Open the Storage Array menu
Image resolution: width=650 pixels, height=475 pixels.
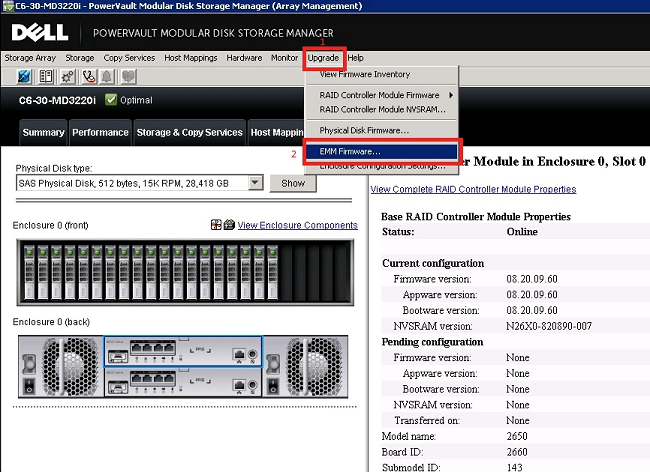pyautogui.click(x=30, y=58)
